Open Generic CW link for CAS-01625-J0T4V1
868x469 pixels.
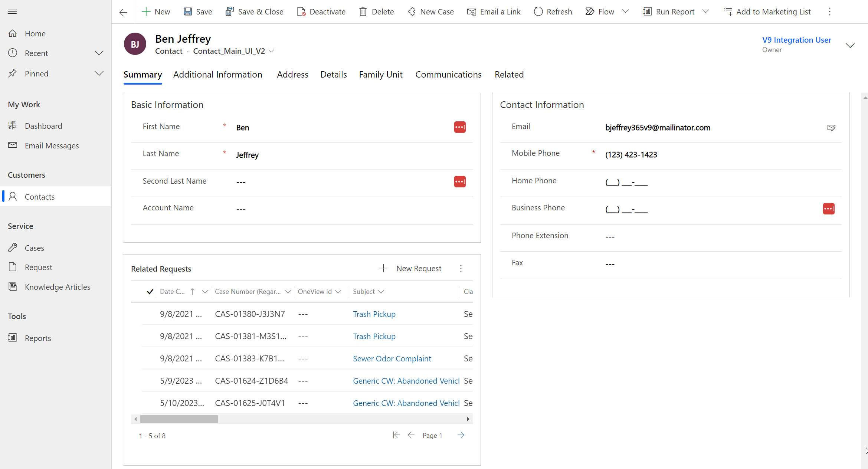tap(406, 403)
